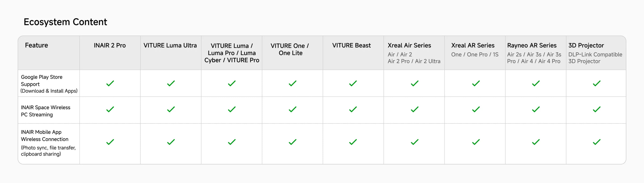Click the Xreal Air Series header
This screenshot has height=183, width=644.
tap(409, 45)
